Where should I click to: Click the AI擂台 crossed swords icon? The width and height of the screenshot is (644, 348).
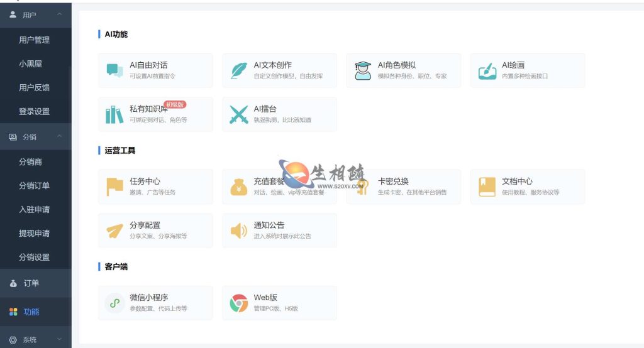[238, 114]
